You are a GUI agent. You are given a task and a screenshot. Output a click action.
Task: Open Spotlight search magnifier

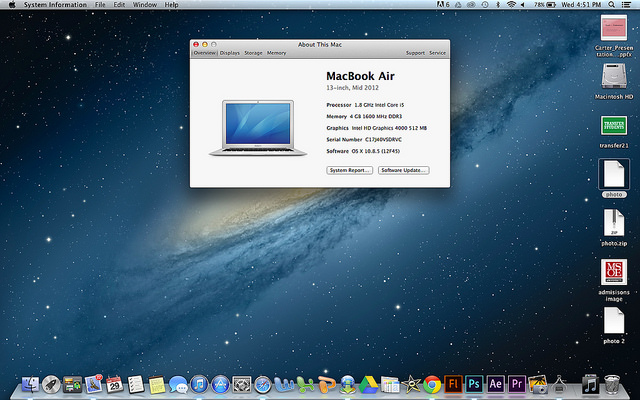tap(611, 5)
